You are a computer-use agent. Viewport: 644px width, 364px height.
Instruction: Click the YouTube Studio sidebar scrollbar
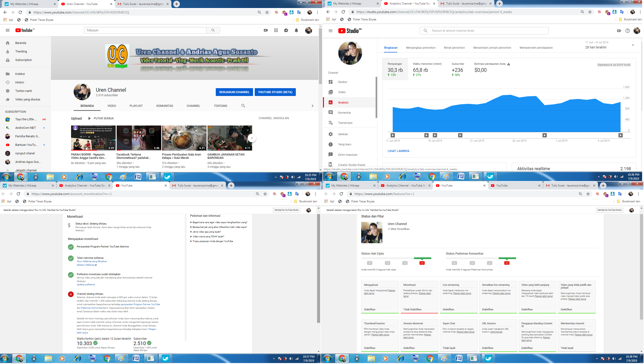point(376,97)
